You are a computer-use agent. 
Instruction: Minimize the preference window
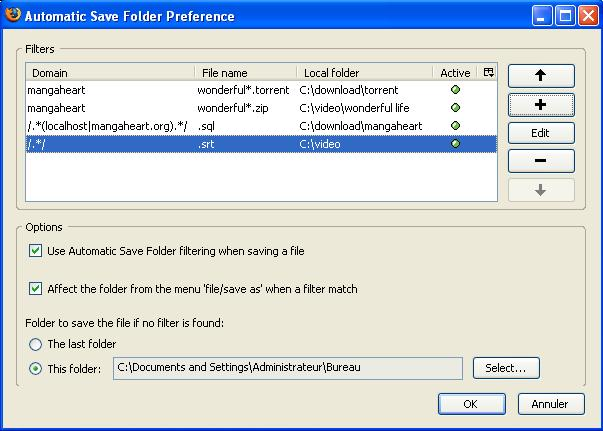point(541,16)
